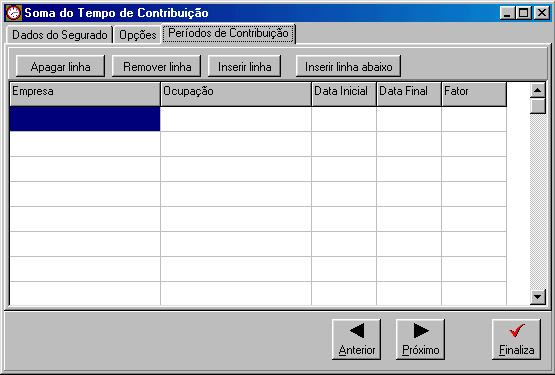Click the clock application icon in title bar
The width and height of the screenshot is (555, 375).
[14, 13]
